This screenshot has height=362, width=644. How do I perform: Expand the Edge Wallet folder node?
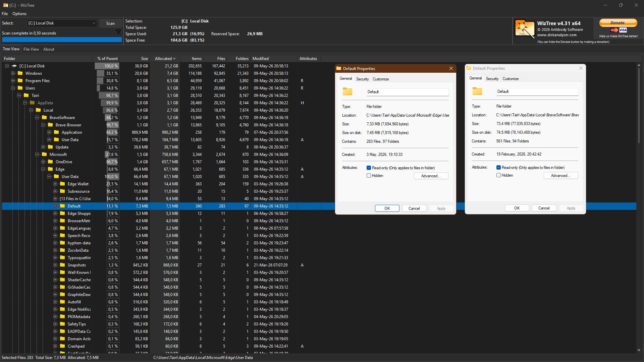55,184
